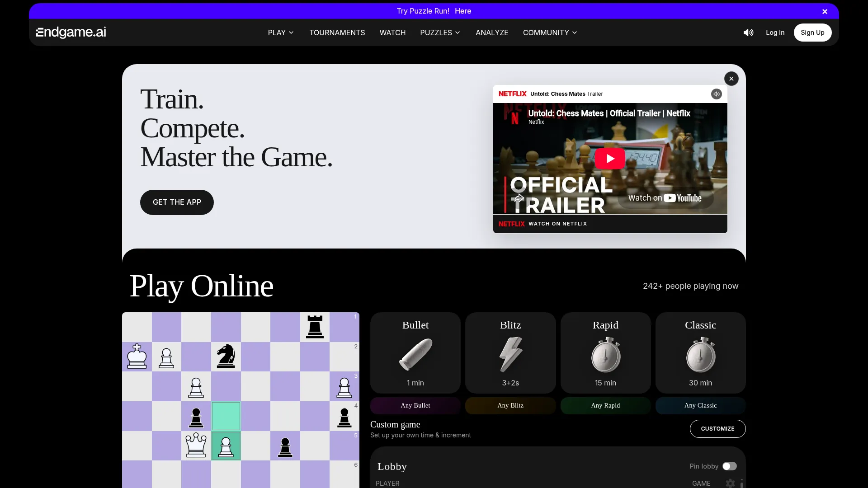The height and width of the screenshot is (488, 868).
Task: Unmute the Netflix trailer sound icon
Action: [x=716, y=94]
